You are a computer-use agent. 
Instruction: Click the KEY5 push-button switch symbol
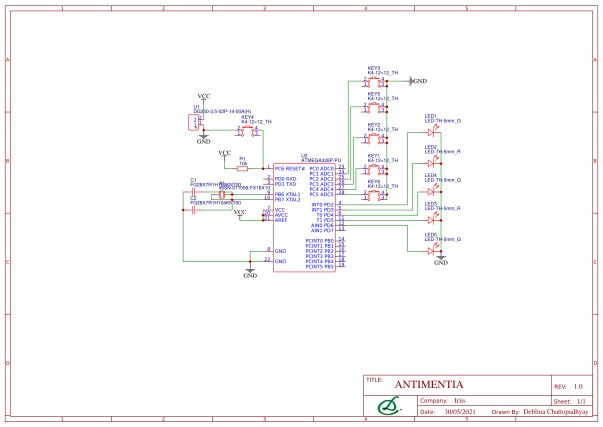[x=374, y=107]
